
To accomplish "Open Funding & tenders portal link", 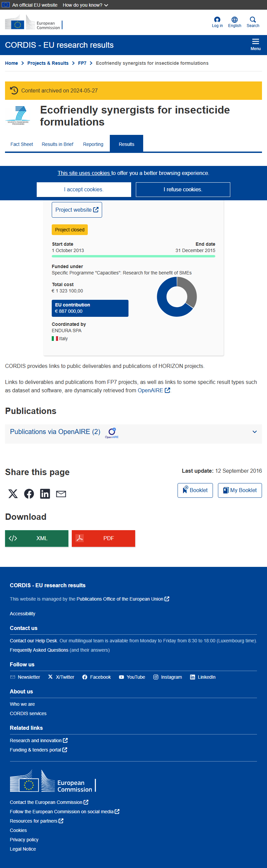I will tap(38, 750).
